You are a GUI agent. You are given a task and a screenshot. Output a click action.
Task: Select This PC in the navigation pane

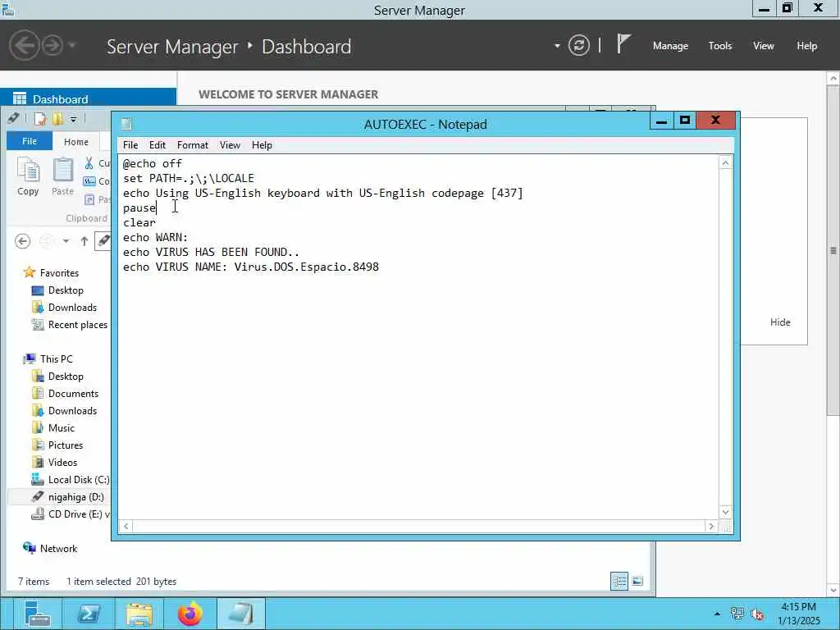coord(48,359)
